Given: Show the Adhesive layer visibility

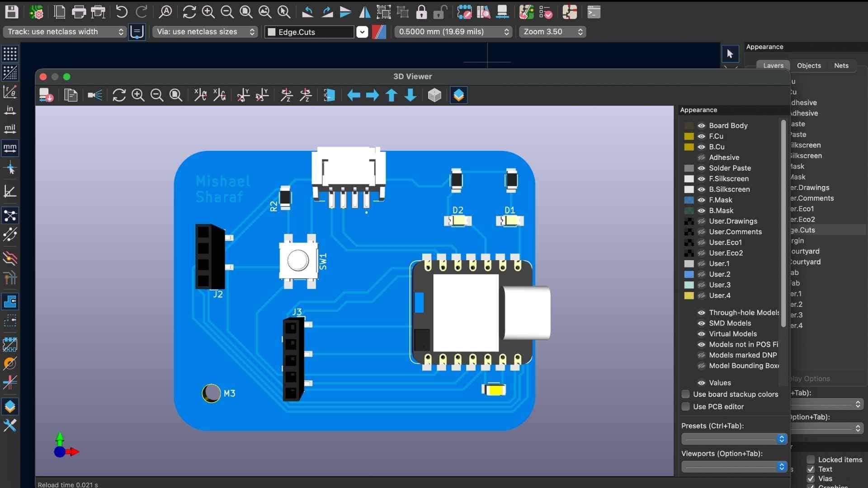Looking at the screenshot, I should pyautogui.click(x=701, y=157).
